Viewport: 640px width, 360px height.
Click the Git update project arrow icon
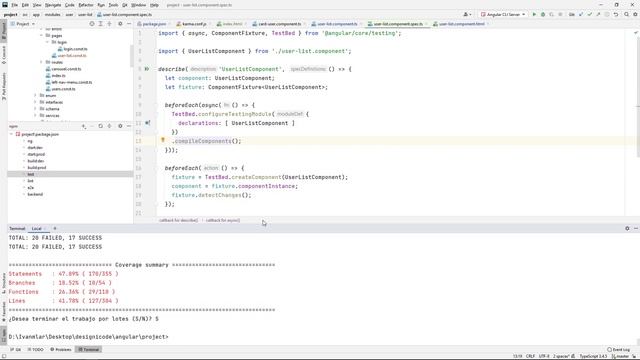[581, 14]
